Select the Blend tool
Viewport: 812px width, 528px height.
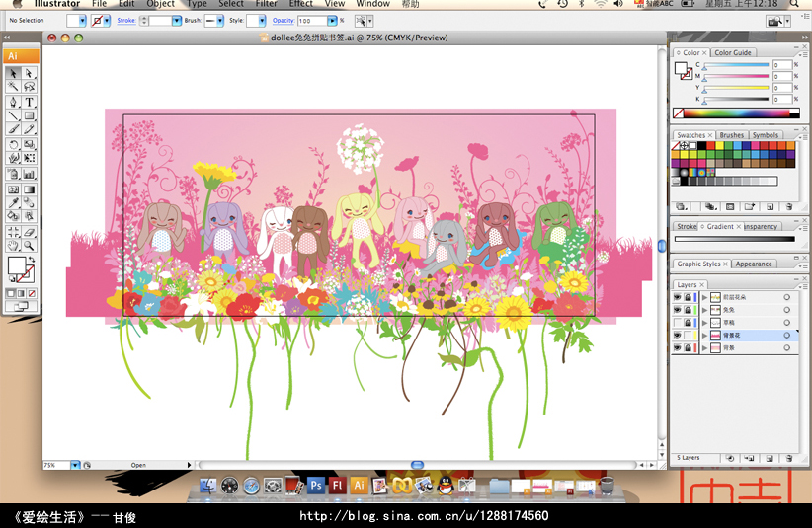(29, 202)
